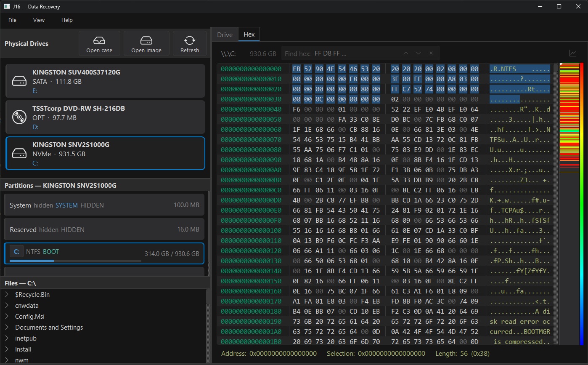The width and height of the screenshot is (588, 365).
Task: Expand the $Recycle.Bin folder
Action: (x=7, y=294)
